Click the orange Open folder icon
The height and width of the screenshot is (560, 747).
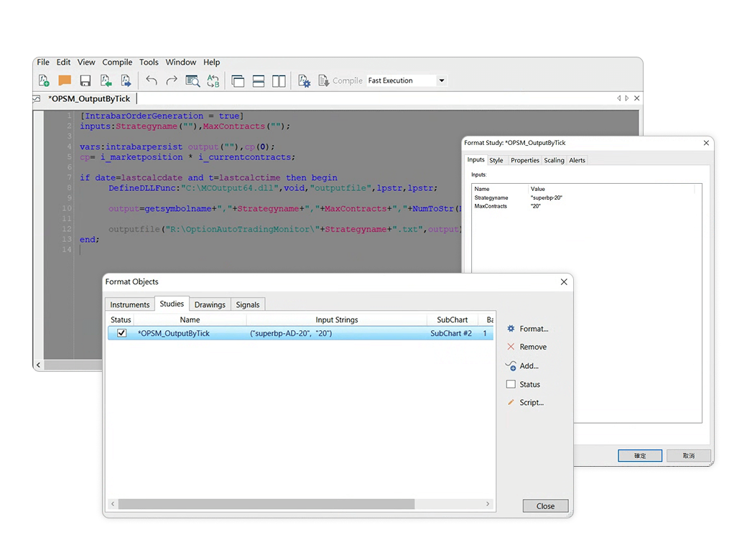coord(65,80)
